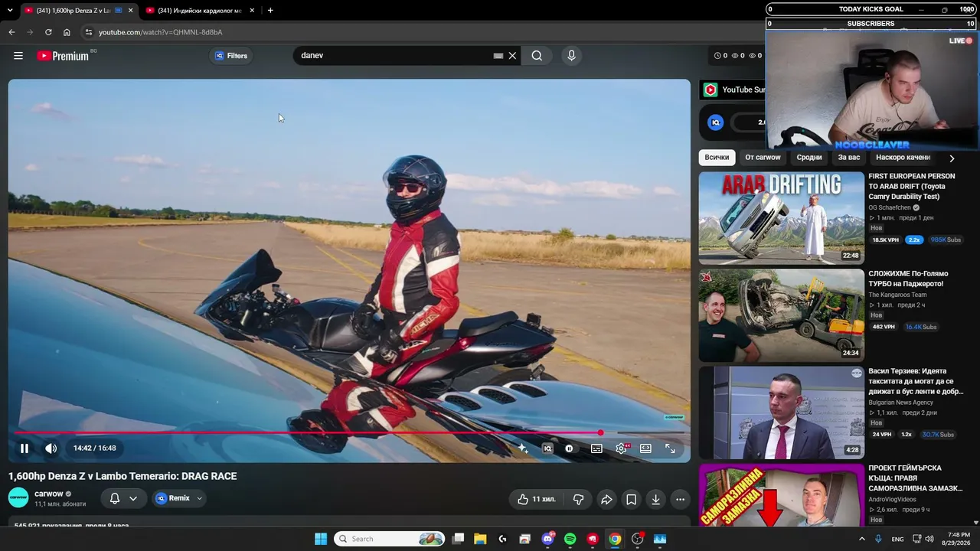
Task: Click the vidIQ Remix button
Action: click(x=173, y=498)
